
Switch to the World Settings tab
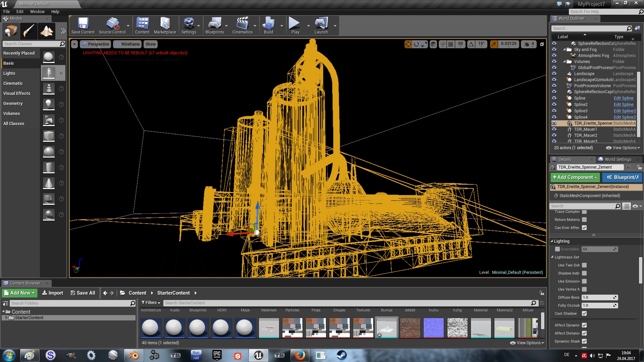tap(618, 160)
